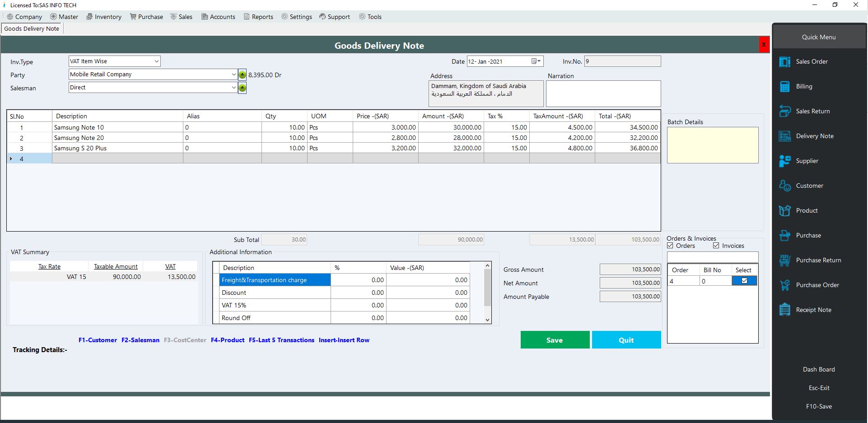Open Product icon in Quick Menu
Screen dimensions: 868x423
785,210
